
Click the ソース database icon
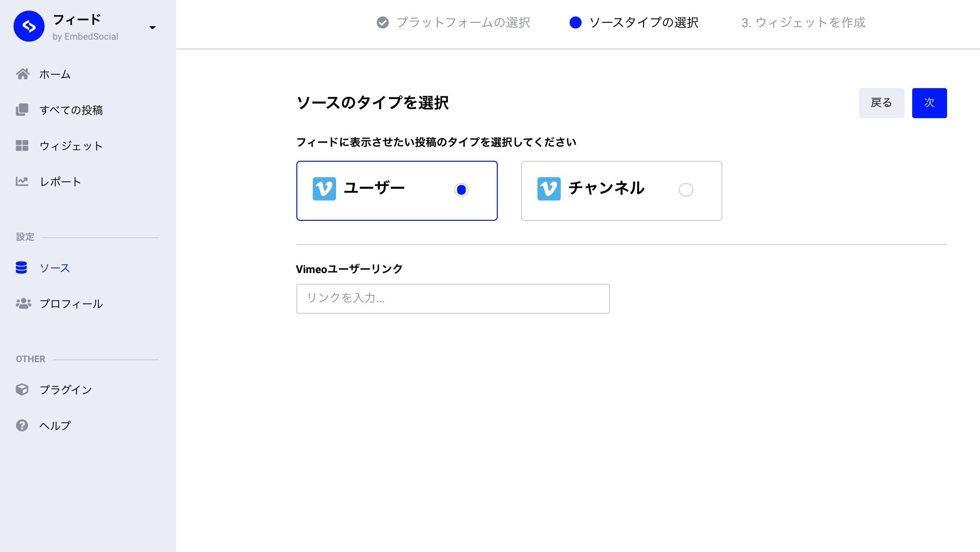click(21, 268)
